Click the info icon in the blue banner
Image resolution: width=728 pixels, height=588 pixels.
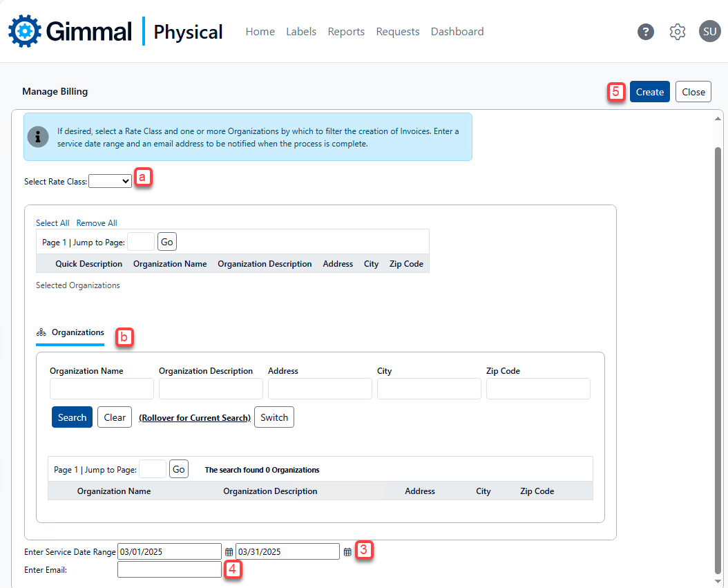[x=37, y=137]
